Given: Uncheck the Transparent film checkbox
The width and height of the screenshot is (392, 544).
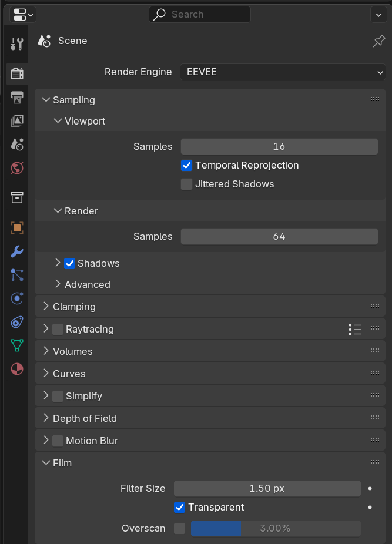Looking at the screenshot, I should click(x=179, y=507).
